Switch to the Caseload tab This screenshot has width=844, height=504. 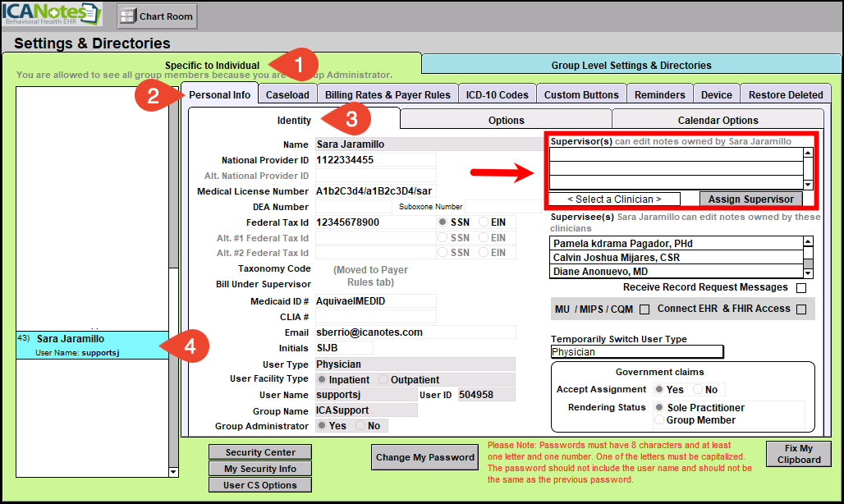pyautogui.click(x=287, y=95)
